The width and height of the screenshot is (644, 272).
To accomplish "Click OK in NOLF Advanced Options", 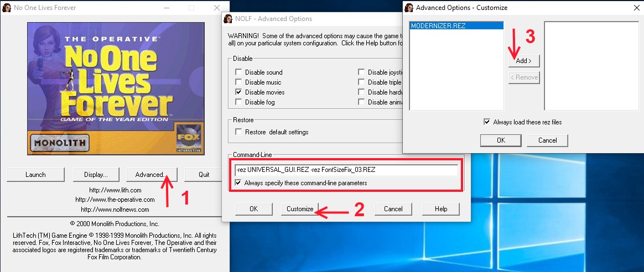I will click(254, 209).
